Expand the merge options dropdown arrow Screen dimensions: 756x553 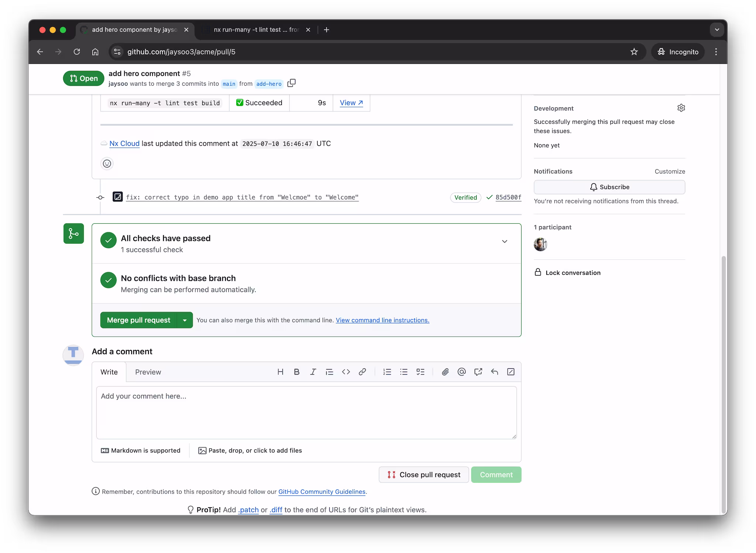tap(185, 320)
